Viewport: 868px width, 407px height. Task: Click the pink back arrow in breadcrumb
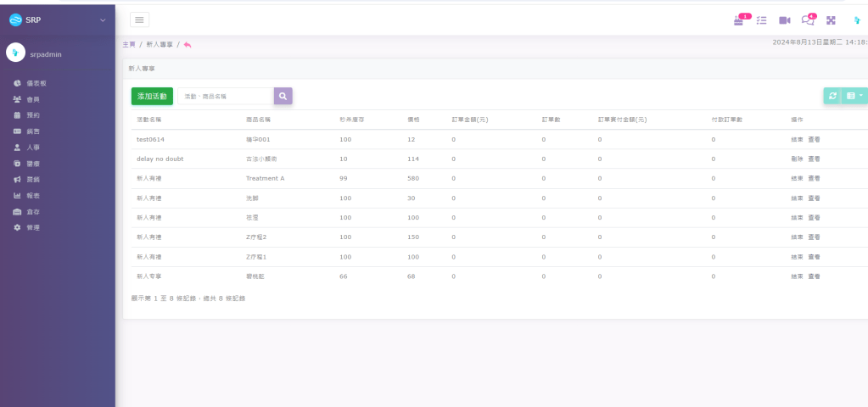188,44
